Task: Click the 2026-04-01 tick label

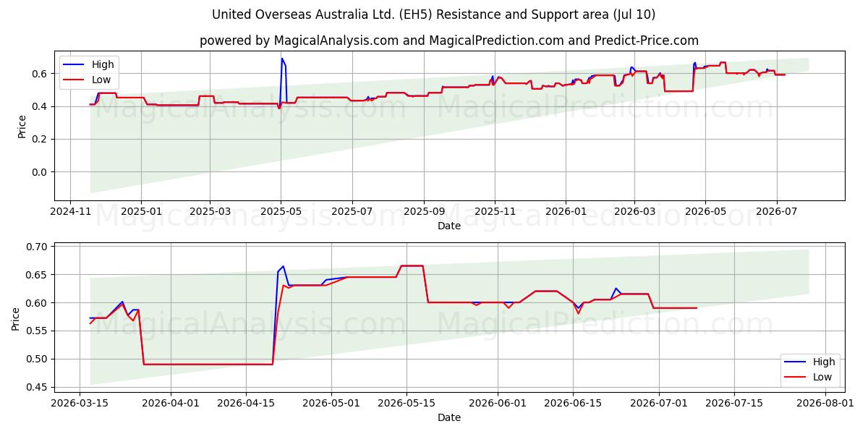Action: click(x=171, y=403)
